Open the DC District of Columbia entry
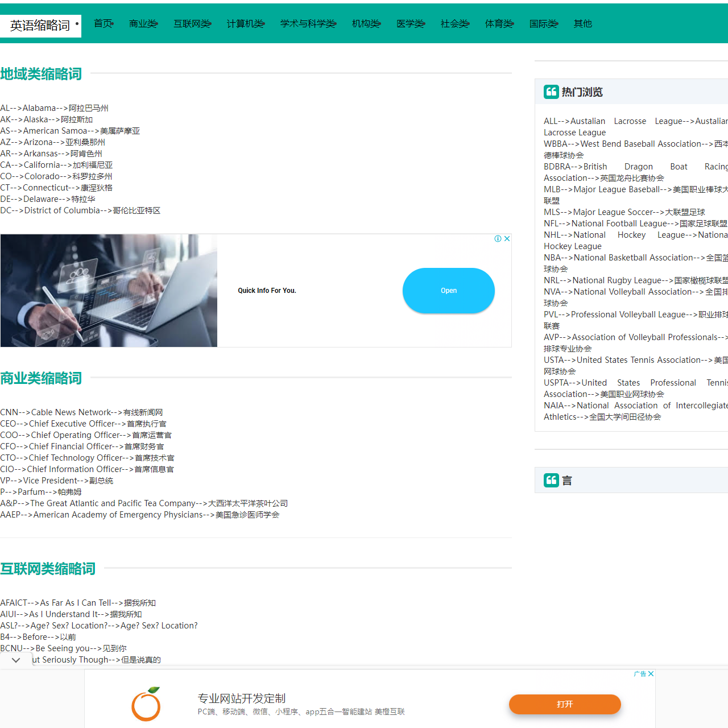The image size is (728, 728). 80,210
